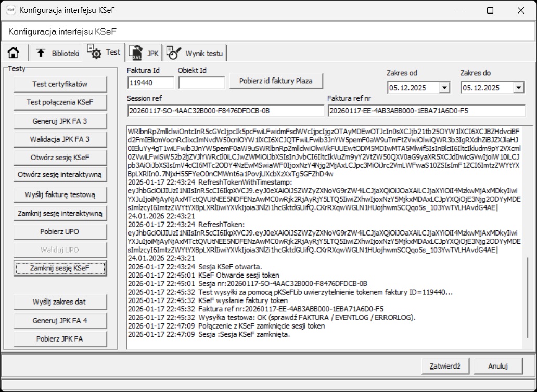This screenshot has width=537, height=392.
Task: Click Pobierz UPO button
Action: [60, 231]
